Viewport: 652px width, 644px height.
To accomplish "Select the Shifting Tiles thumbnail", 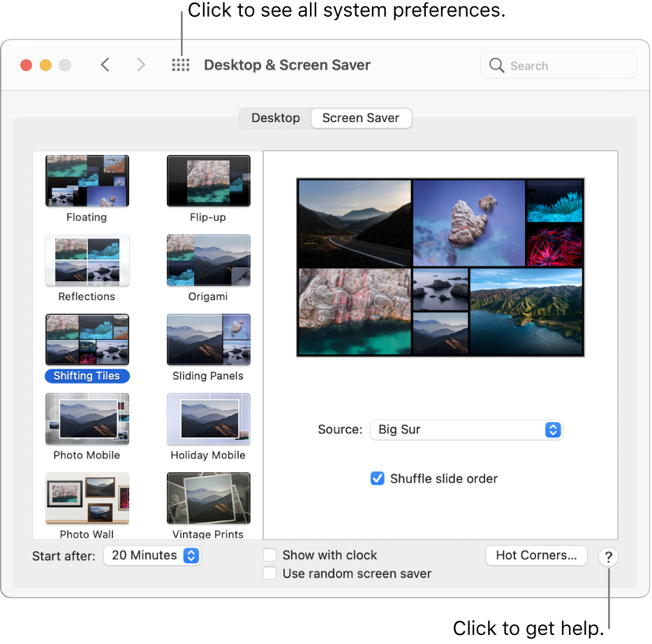I will click(x=87, y=340).
